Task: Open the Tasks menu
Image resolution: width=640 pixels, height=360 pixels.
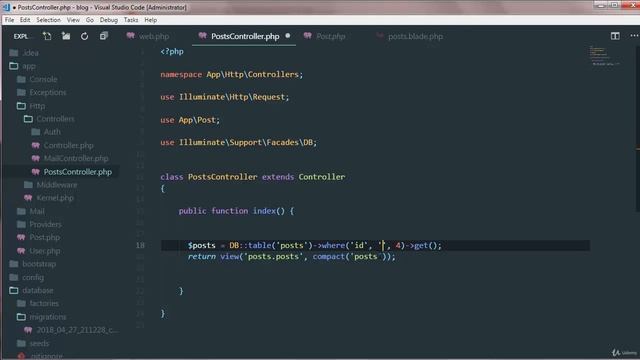Action: 131,20
